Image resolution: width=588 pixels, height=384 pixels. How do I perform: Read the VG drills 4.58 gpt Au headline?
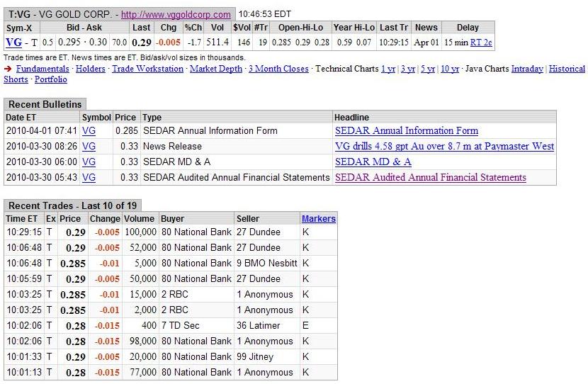tap(444, 146)
